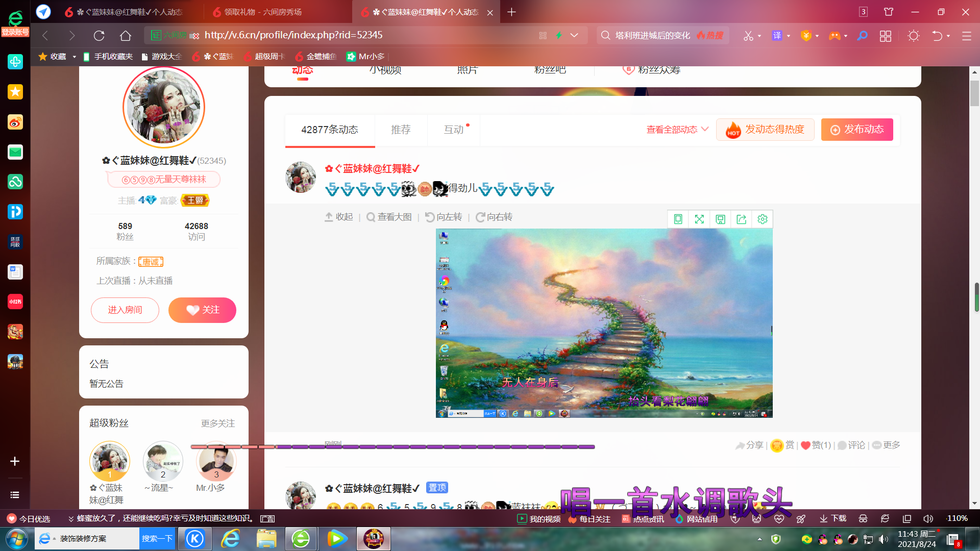Expand 今日优选 news ticker chevron

(71, 519)
